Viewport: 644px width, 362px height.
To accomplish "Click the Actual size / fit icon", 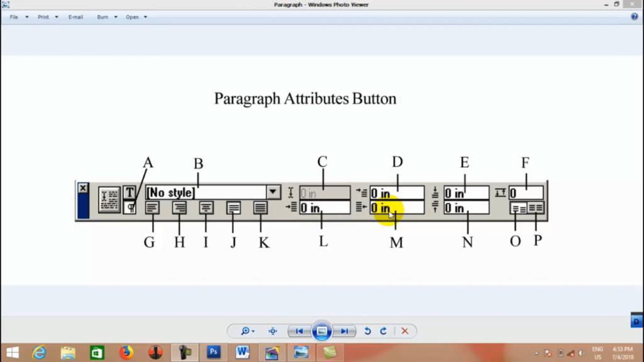I will [x=273, y=331].
